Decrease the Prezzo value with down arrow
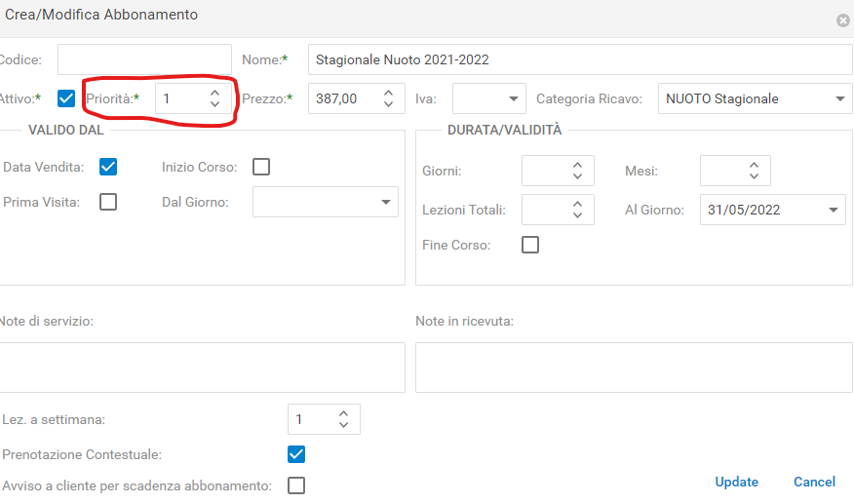 (388, 103)
